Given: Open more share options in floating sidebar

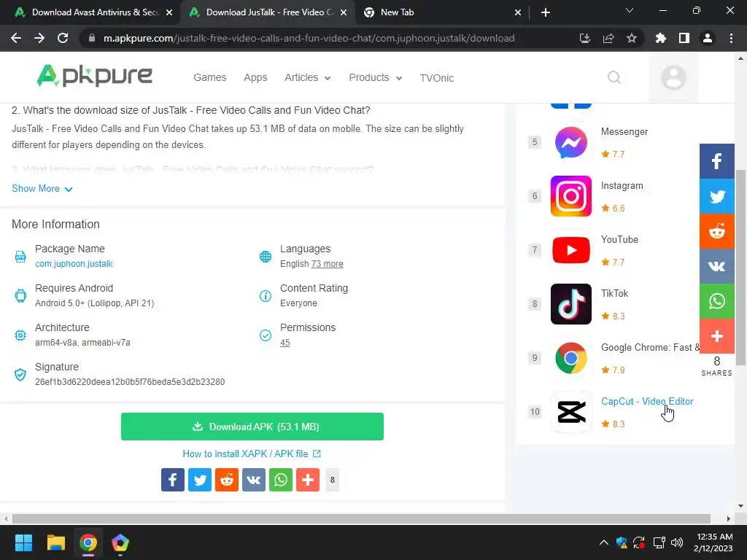Looking at the screenshot, I should click(x=716, y=336).
